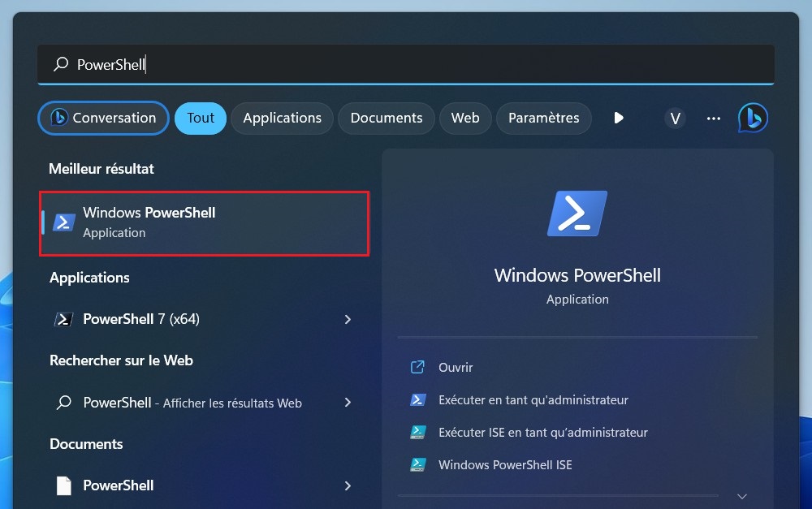Click the shield icon beside Exécuter en tant qu'administrateur
The height and width of the screenshot is (509, 812).
(418, 399)
